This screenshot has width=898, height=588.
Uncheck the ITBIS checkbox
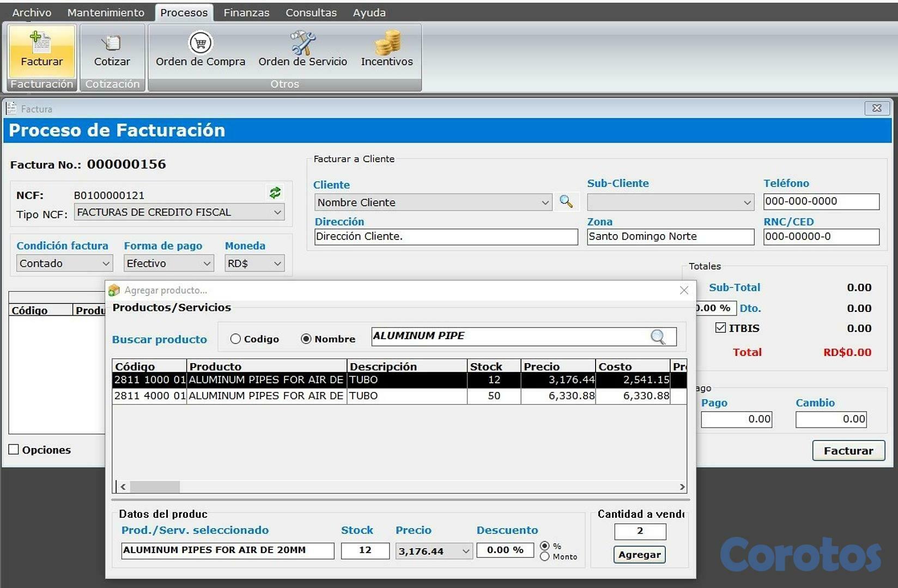point(720,328)
